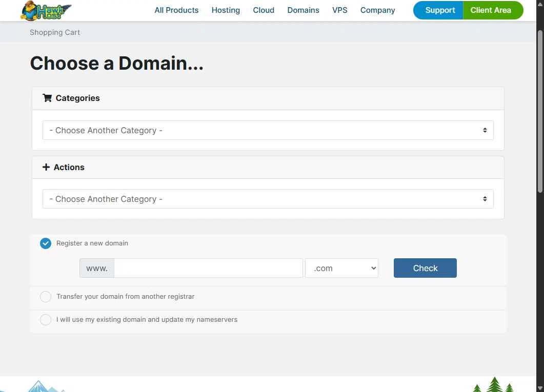Open the Categories dropdown
544x392 pixels.
(268, 130)
